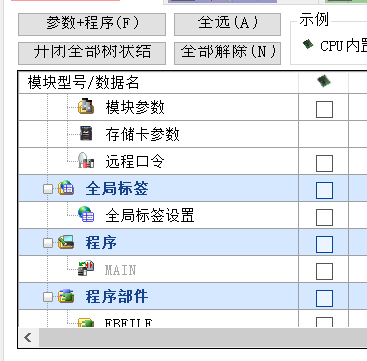Click the 程序 program folder icon
Image resolution: width=367 pixels, height=361 pixels.
pos(66,242)
